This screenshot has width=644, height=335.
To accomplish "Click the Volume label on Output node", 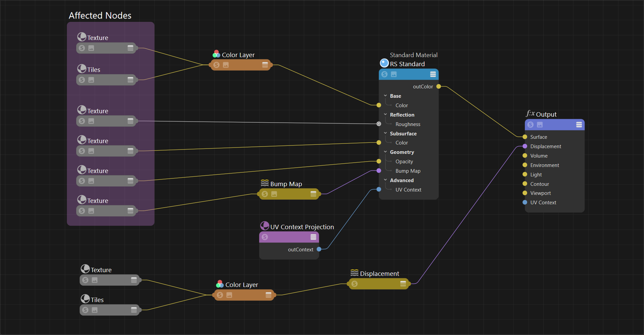I will pyautogui.click(x=539, y=156).
